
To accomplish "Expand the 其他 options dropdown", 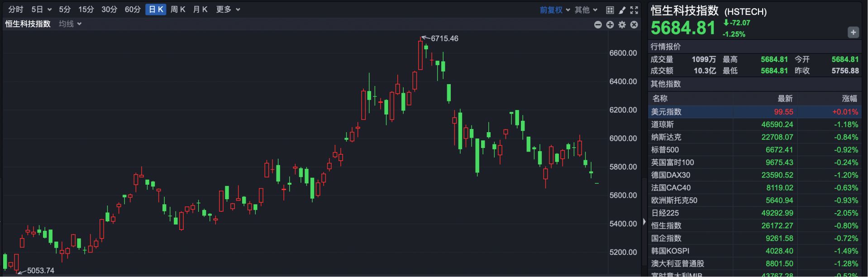I will pyautogui.click(x=586, y=10).
